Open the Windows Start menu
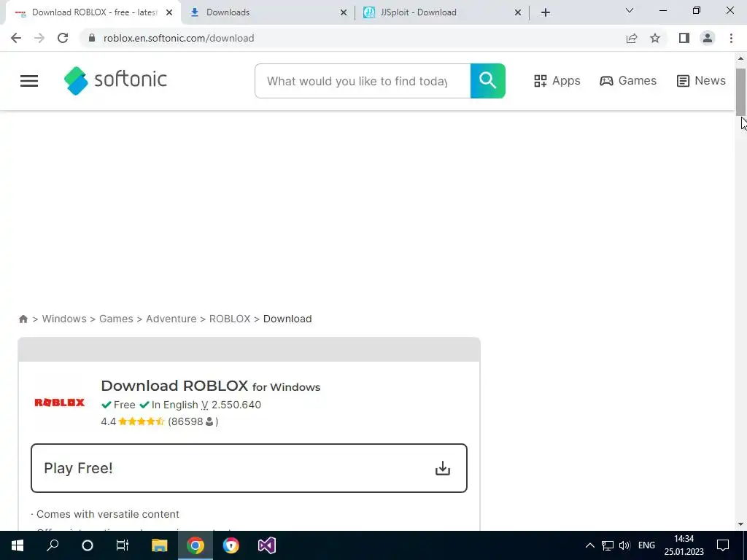Screen dimensions: 747x560 18,545
